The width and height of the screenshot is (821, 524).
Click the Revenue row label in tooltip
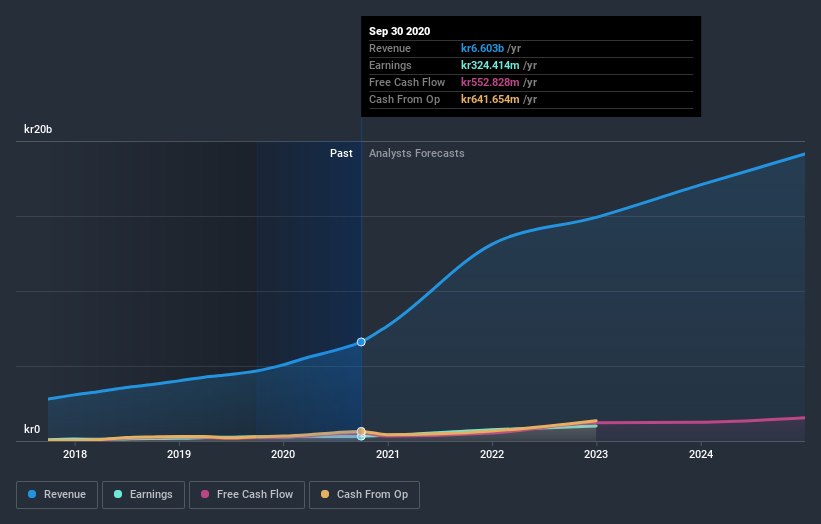point(390,48)
